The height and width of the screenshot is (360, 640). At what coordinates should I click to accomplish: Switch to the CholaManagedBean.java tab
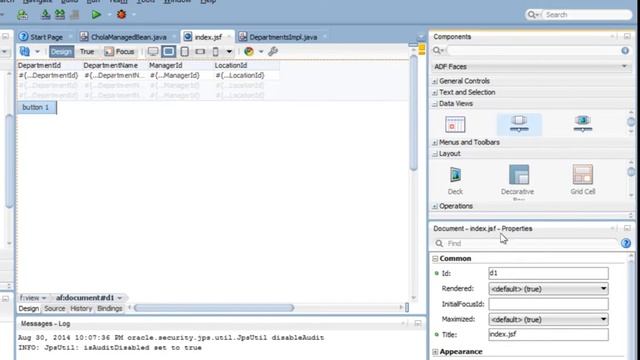coord(129,37)
